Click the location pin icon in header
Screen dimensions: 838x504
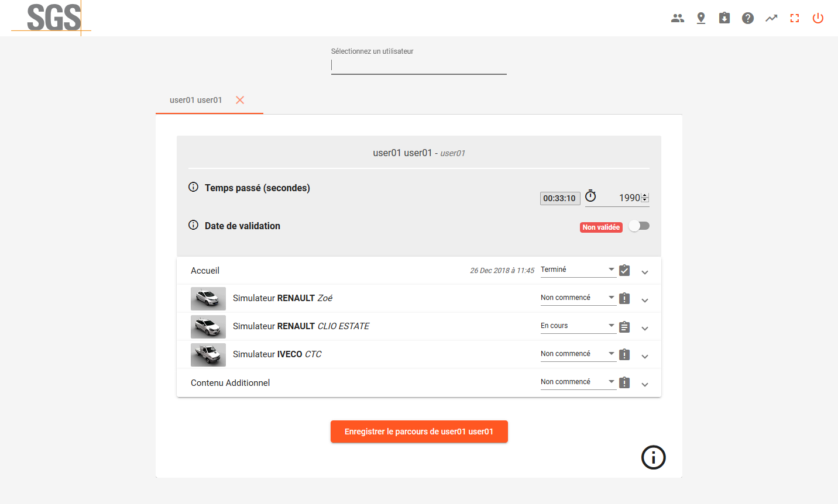701,18
